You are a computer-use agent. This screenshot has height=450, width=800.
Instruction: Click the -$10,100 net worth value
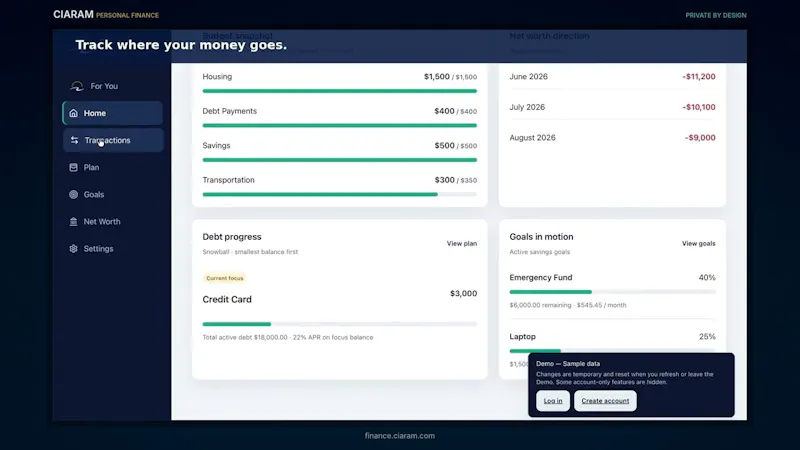pos(699,107)
